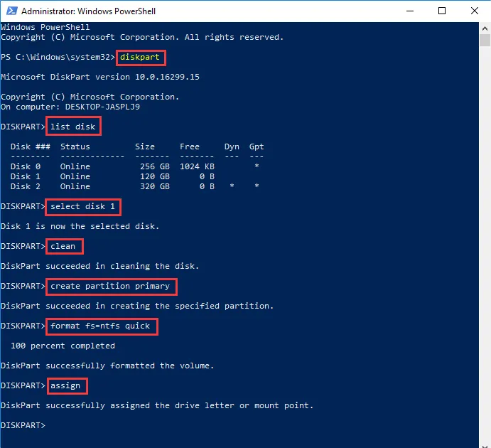
Task: Click the 'select disk 1' command
Action: [82, 206]
